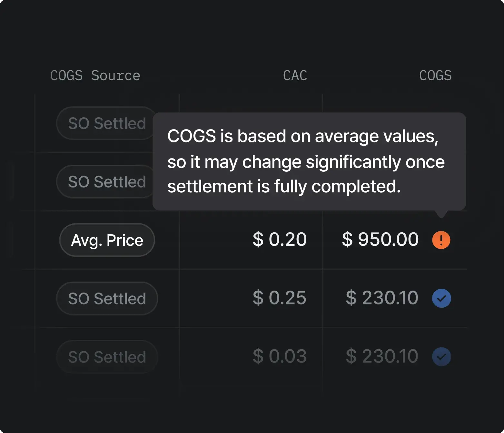The width and height of the screenshot is (504, 433).
Task: Sort by the COGS Source column header
Action: (95, 76)
